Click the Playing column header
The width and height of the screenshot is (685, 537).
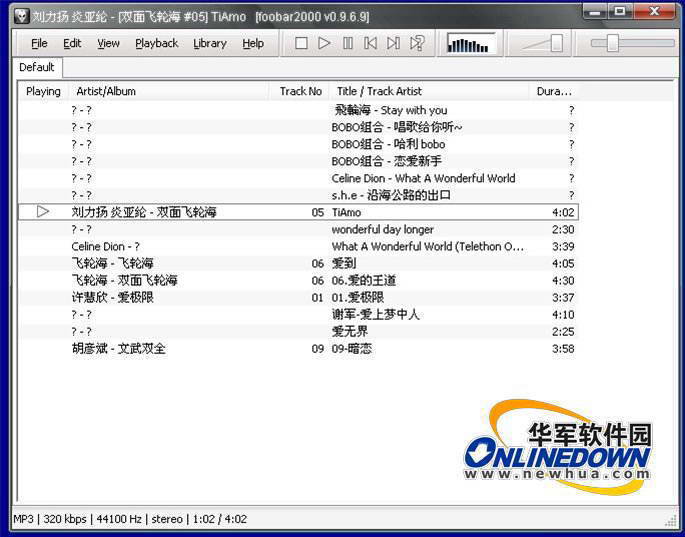pos(43,91)
